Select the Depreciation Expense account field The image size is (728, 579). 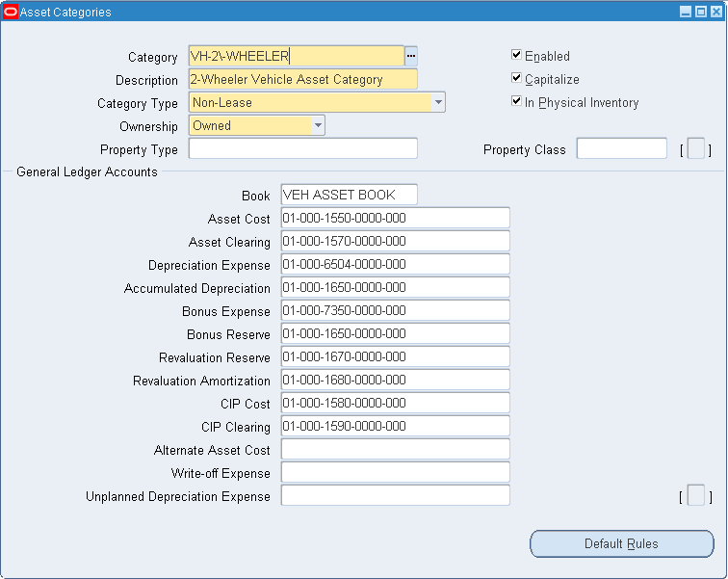pos(395,265)
